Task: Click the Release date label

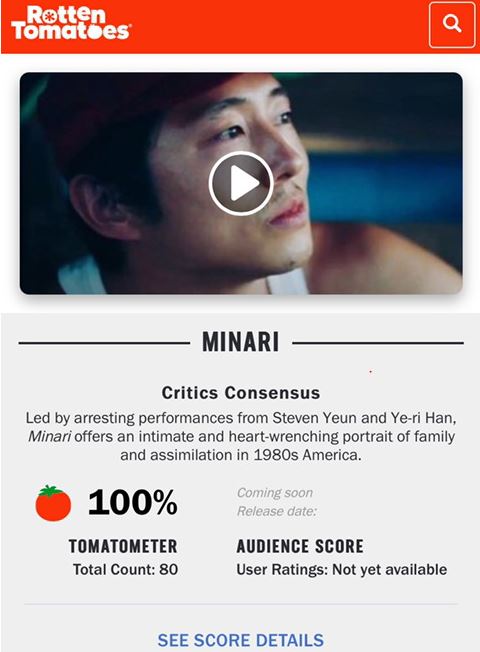Action: (x=277, y=511)
